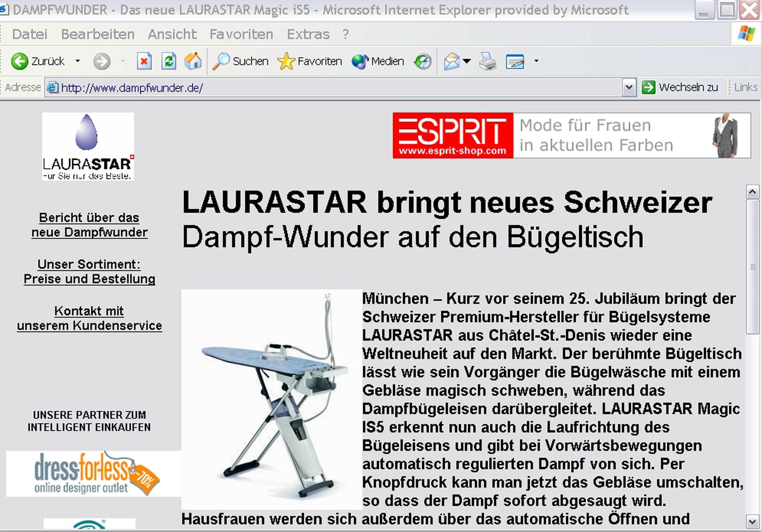Open browsing history clock icon
The width and height of the screenshot is (762, 532).
[423, 61]
